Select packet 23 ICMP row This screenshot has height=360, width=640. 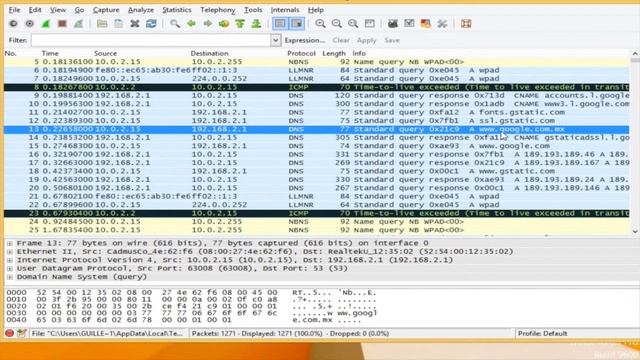(317, 213)
